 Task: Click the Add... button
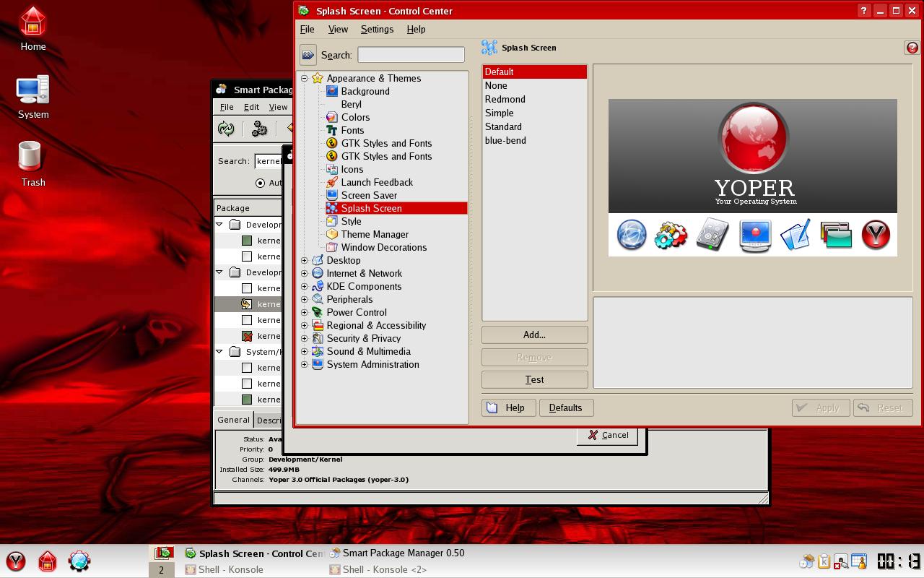(534, 335)
